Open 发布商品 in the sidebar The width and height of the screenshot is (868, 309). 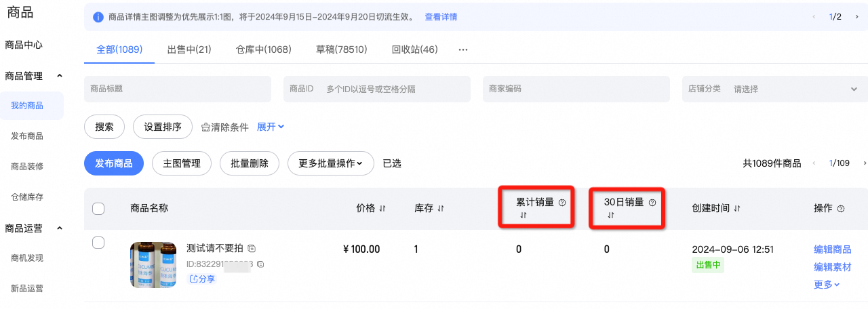[27, 136]
